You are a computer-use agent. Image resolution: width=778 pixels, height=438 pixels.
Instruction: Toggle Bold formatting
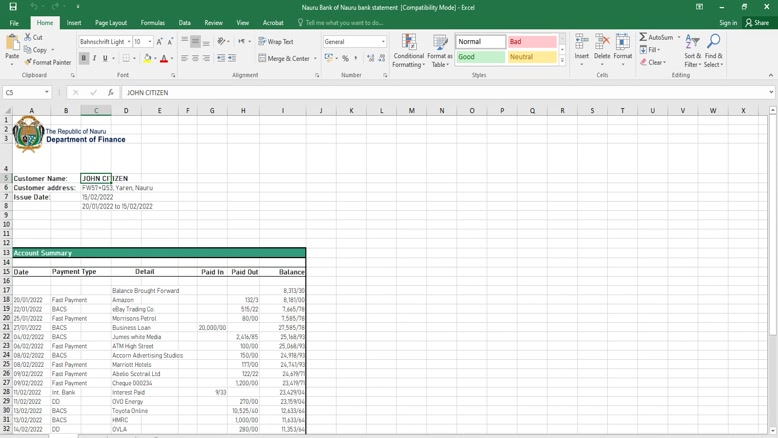84,58
